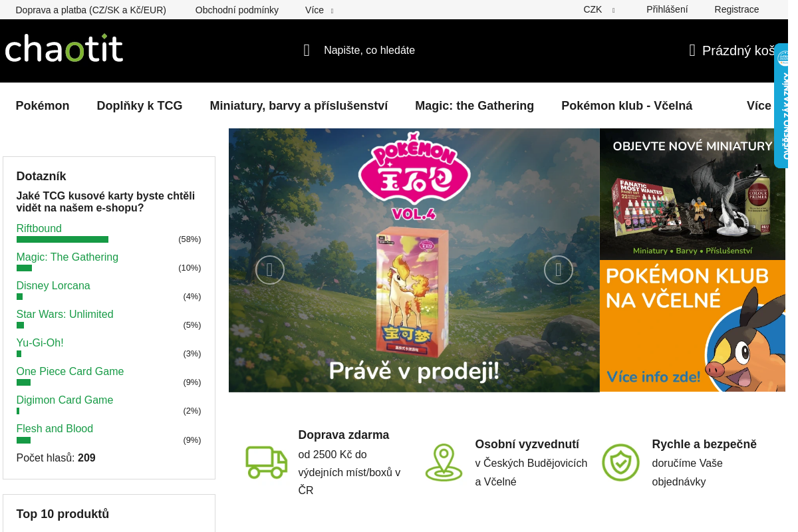Open Pokémon category
The image size is (798, 532).
pos(43,106)
